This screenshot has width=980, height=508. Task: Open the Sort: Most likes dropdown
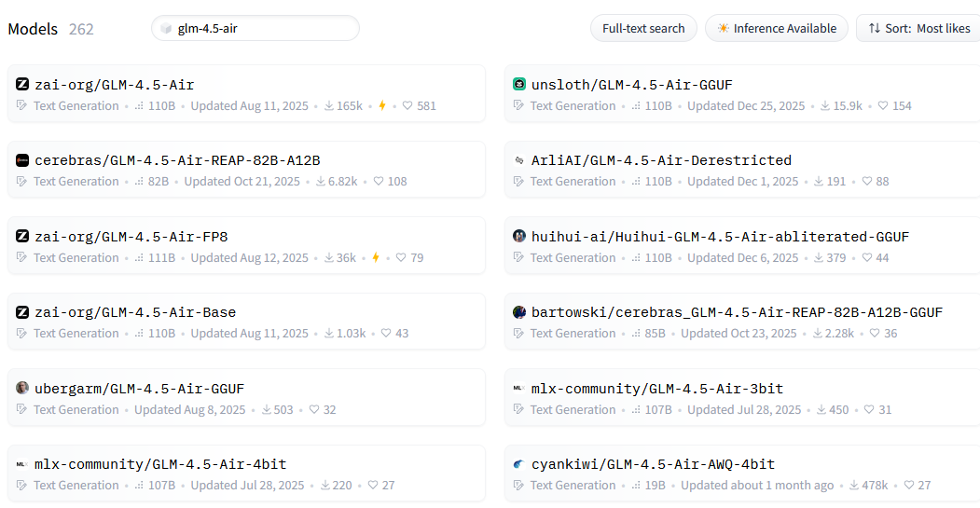pos(918,28)
